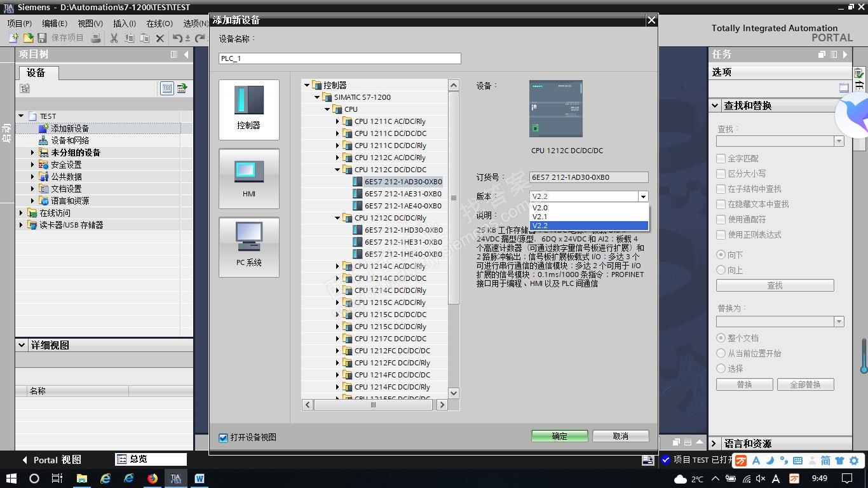This screenshot has width=868, height=488.
Task: Expand the CPU 1214C DC/DC/DC node
Action: (337, 278)
